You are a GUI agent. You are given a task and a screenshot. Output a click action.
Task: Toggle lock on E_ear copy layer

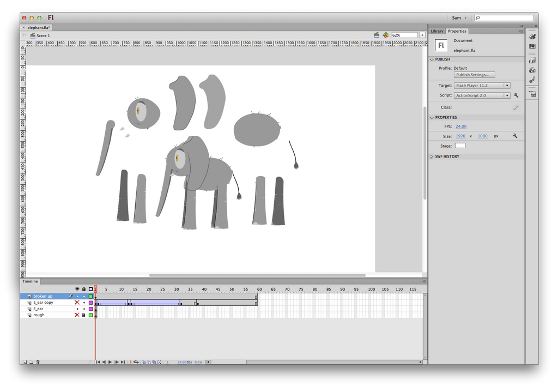coord(84,303)
